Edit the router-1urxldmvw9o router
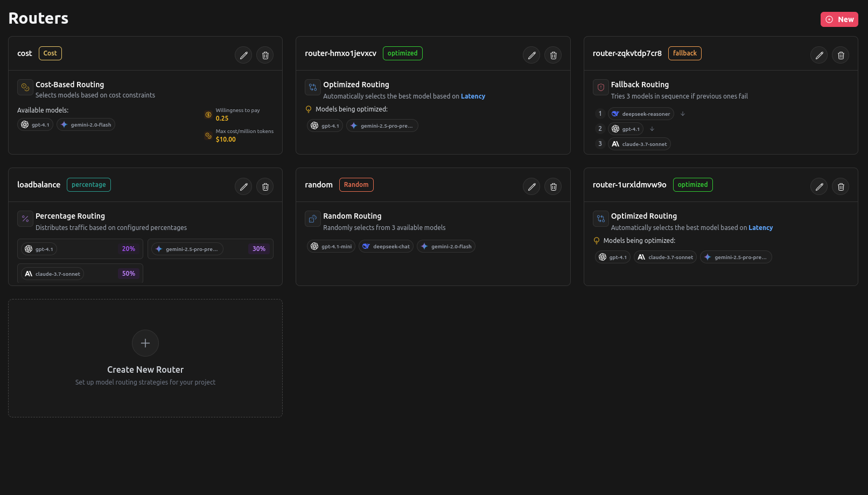Viewport: 868px width, 495px height. (x=819, y=186)
